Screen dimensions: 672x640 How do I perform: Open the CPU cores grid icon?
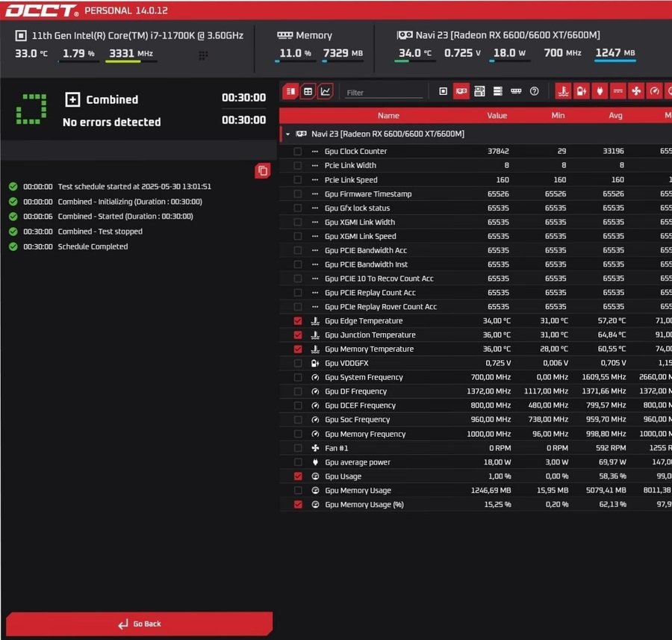(x=203, y=55)
